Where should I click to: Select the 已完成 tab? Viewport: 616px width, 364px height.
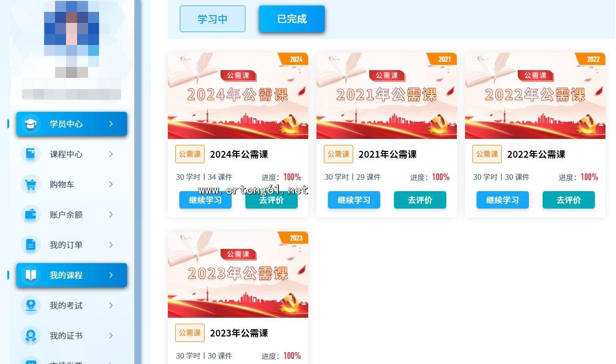(x=292, y=19)
